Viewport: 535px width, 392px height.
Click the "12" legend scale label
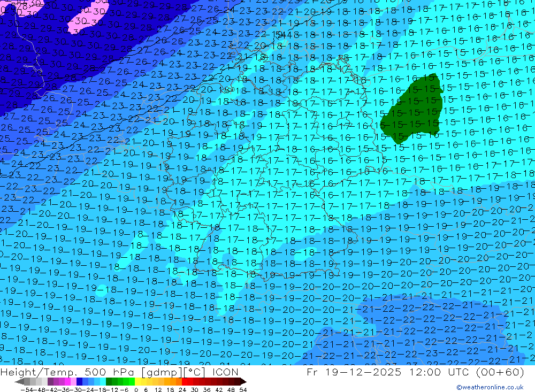pos(158,390)
